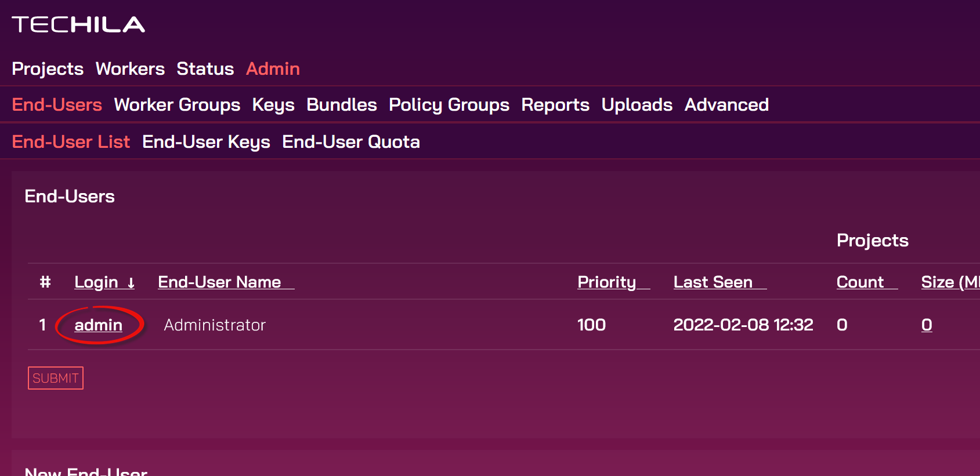Open the Projects main menu
Viewport: 980px width, 476px height.
tap(48, 69)
